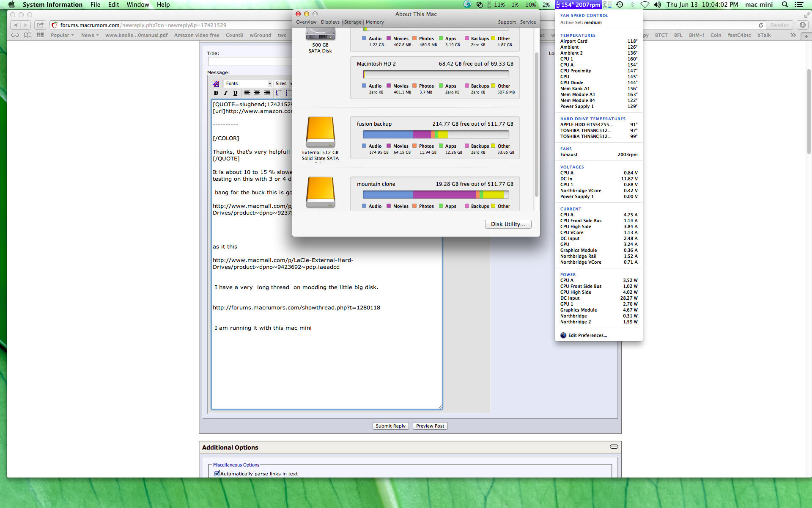Click the Bluetooth menu bar icon
Viewport: 812px width, 508px height.
click(x=632, y=5)
